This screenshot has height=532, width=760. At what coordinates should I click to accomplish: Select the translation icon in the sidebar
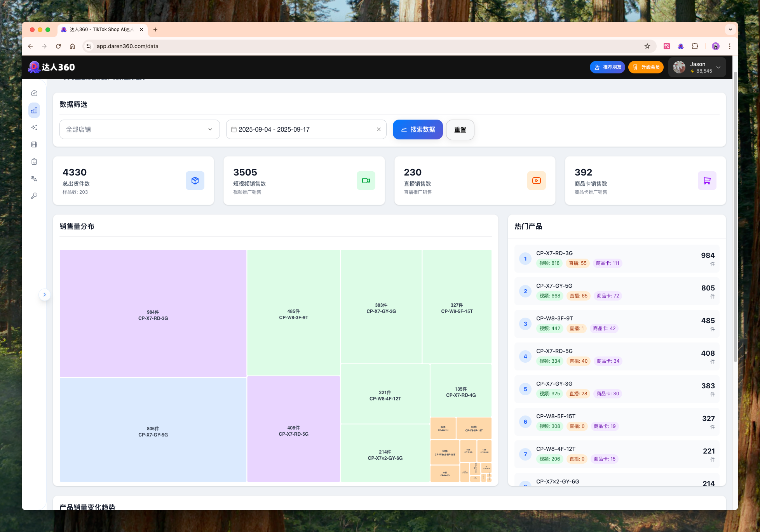coord(34,179)
